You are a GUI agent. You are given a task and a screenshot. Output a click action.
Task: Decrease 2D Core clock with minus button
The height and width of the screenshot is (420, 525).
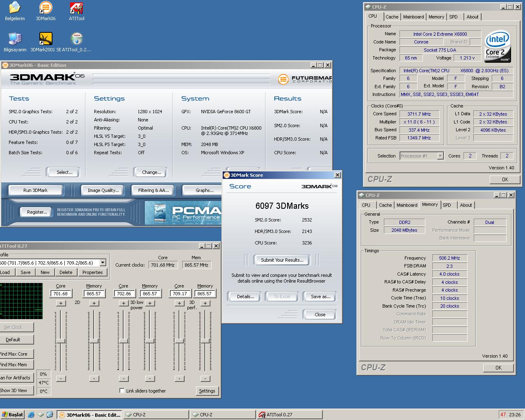[x=61, y=379]
